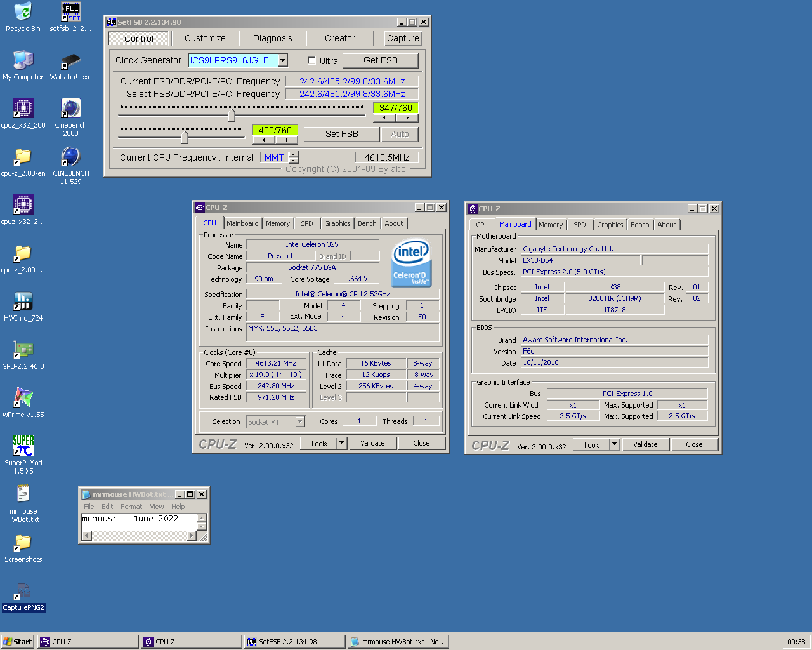This screenshot has height=650, width=812.
Task: Switch to the Customize tab in SetFSB
Action: click(x=205, y=38)
